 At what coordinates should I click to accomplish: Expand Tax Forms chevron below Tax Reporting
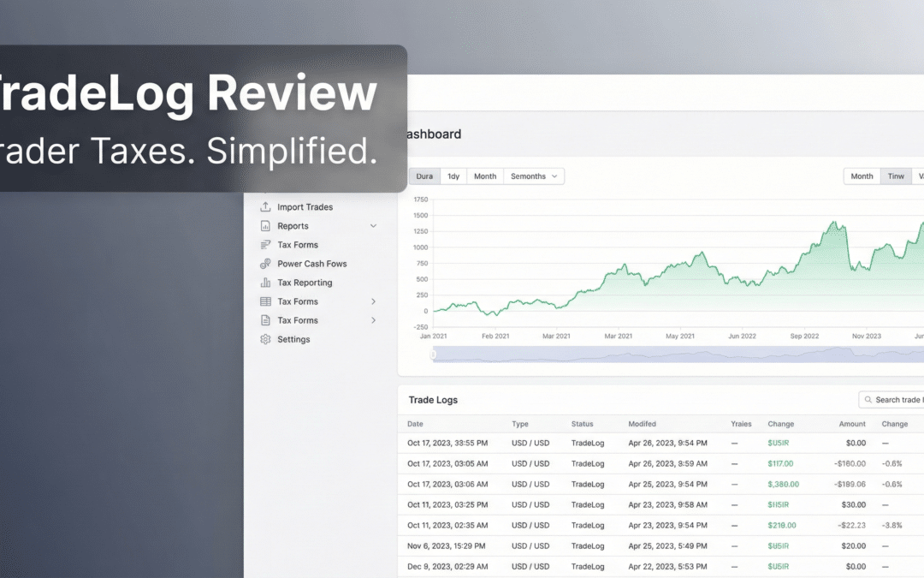pyautogui.click(x=373, y=301)
